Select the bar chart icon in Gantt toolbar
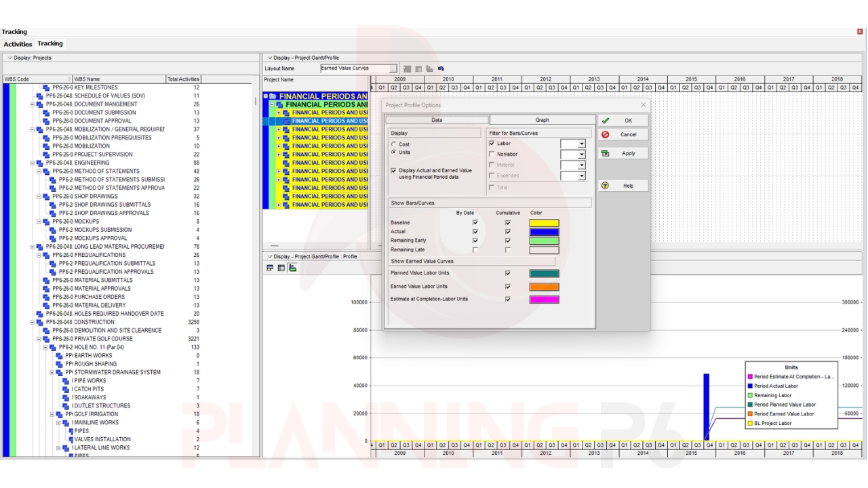868x488 pixels. (430, 68)
